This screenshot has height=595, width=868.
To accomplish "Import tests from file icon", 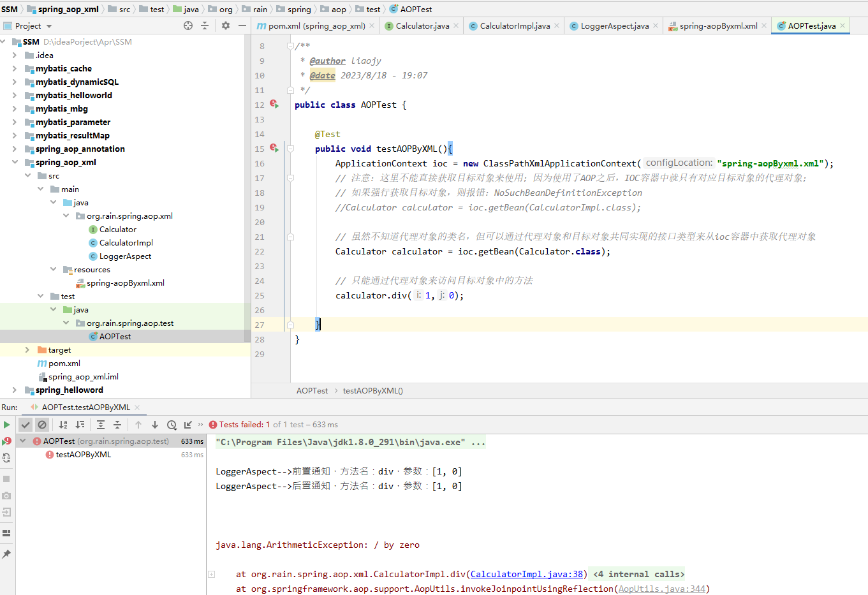I will point(188,425).
